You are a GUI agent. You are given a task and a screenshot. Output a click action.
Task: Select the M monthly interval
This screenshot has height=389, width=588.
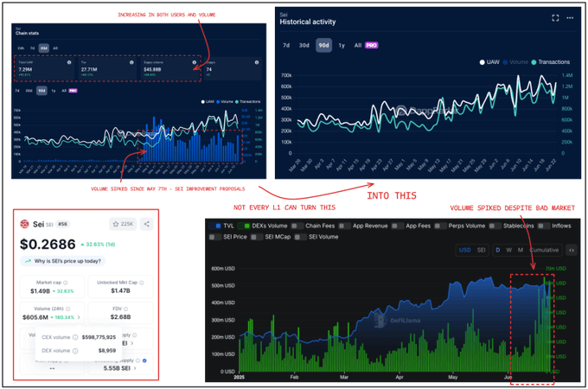coord(521,250)
